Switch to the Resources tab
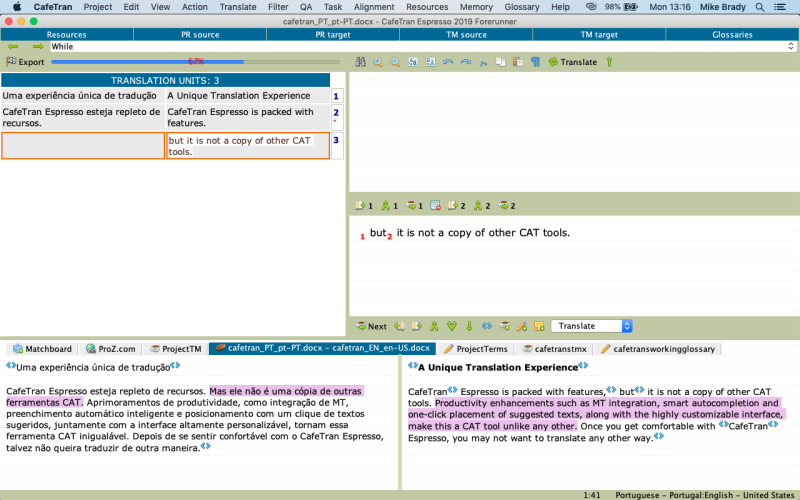The image size is (800, 500). pyautogui.click(x=67, y=35)
